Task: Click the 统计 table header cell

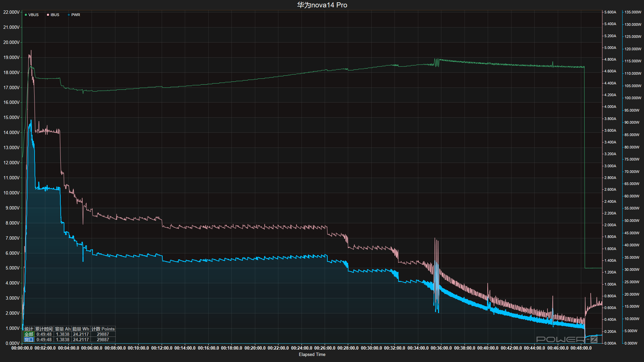Action: tap(29, 329)
